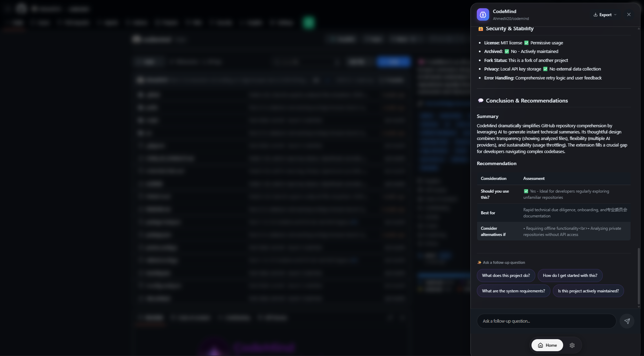644x356 pixels.
Task: Click the 'Consider alternatives if' table row
Action: (554, 231)
